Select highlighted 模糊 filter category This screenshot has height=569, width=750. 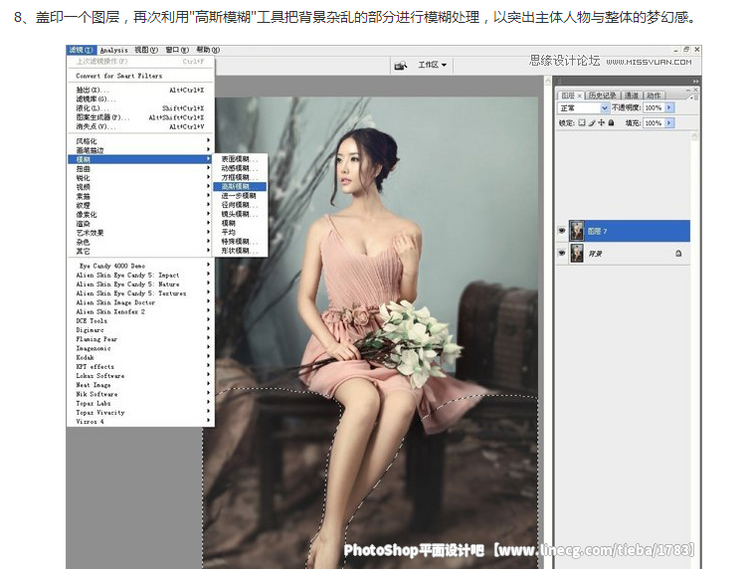[140, 159]
